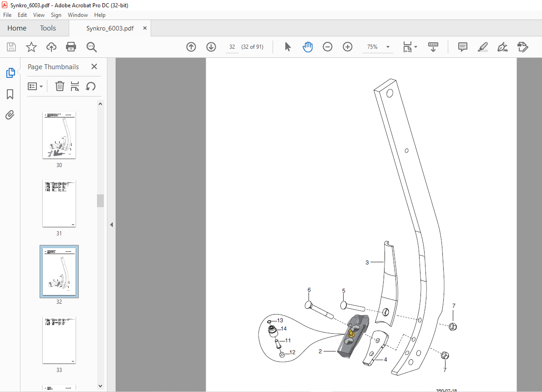Click part label 13 in diagram
Image resolution: width=542 pixels, height=392 pixels.
coord(280,321)
